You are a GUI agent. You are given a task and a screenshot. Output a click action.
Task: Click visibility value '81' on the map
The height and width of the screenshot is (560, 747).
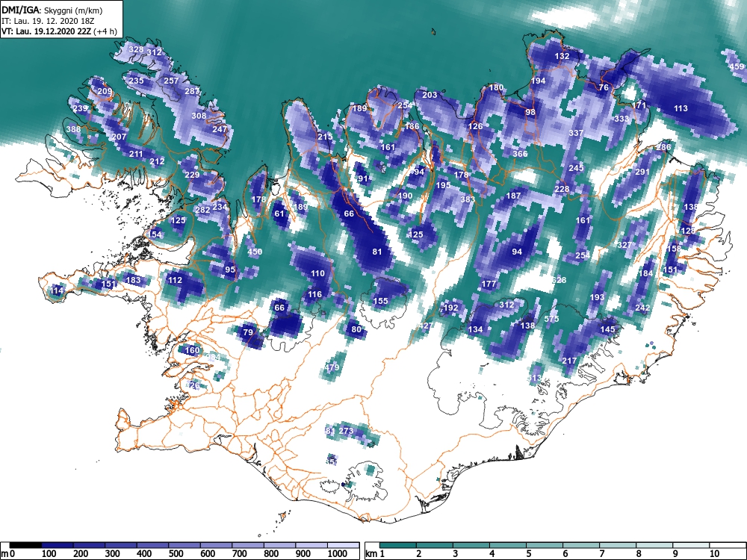pyautogui.click(x=376, y=252)
